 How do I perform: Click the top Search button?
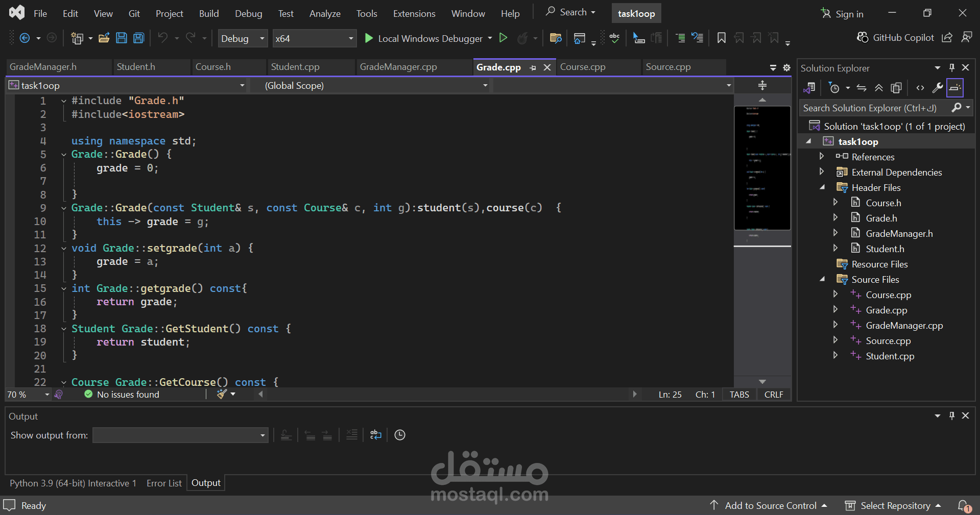570,12
